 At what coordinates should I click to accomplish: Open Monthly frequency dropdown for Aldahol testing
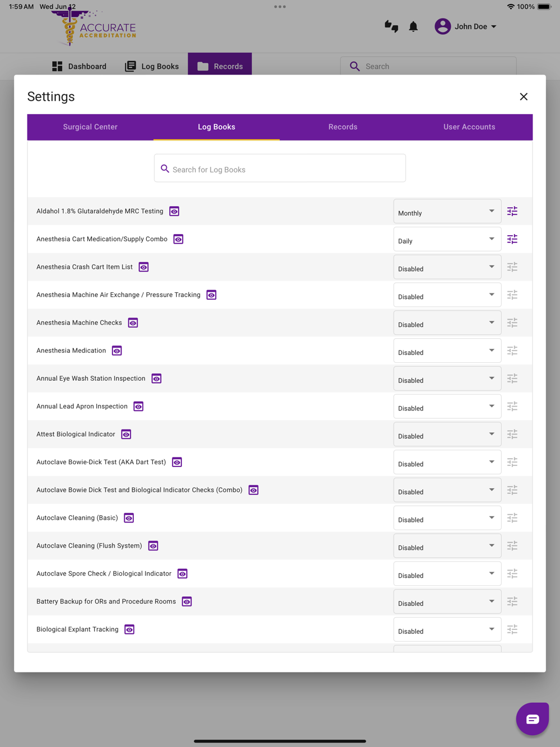[447, 211]
